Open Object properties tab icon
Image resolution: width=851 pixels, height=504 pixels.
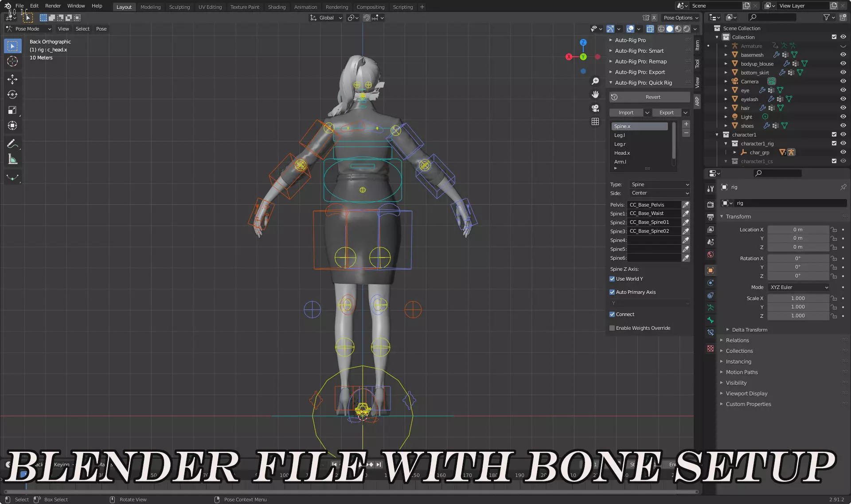coord(710,270)
